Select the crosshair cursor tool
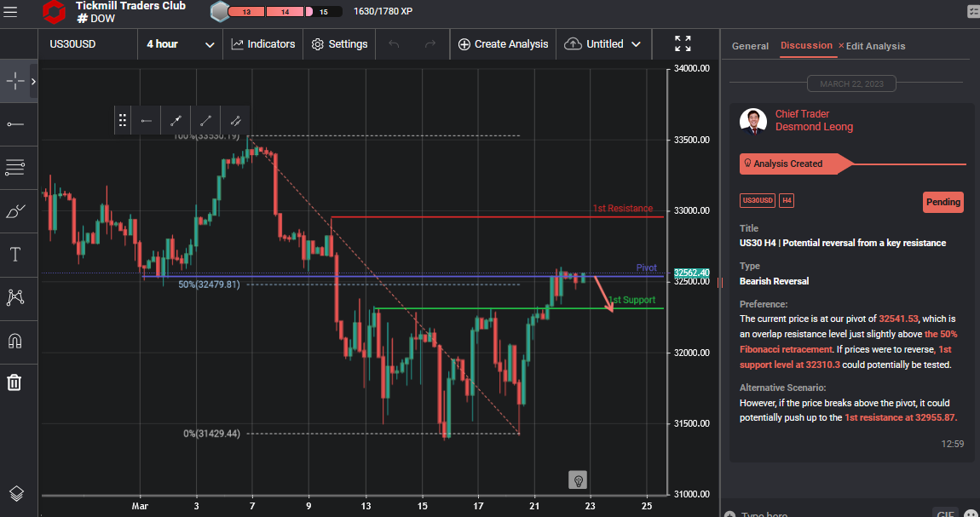 point(15,81)
